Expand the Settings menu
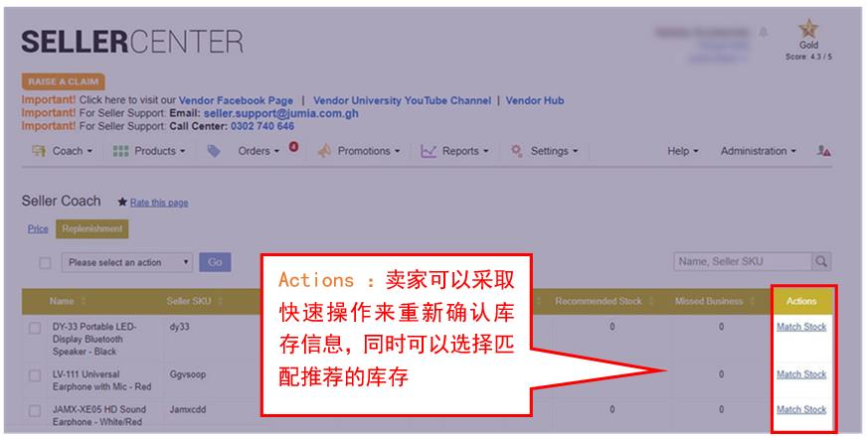This screenshot has height=436, width=868. pyautogui.click(x=554, y=151)
